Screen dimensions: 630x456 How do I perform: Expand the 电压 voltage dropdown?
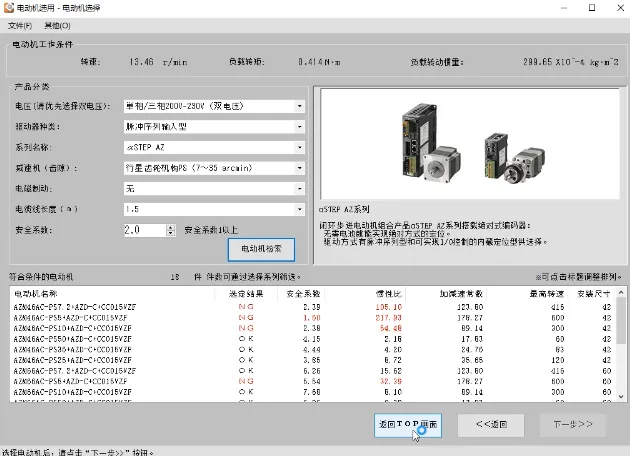click(299, 106)
